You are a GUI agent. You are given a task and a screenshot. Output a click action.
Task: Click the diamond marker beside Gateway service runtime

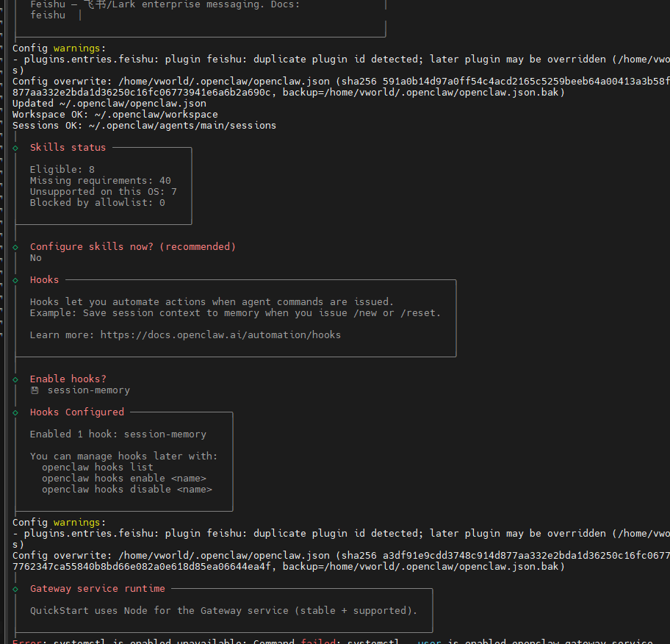(15, 589)
